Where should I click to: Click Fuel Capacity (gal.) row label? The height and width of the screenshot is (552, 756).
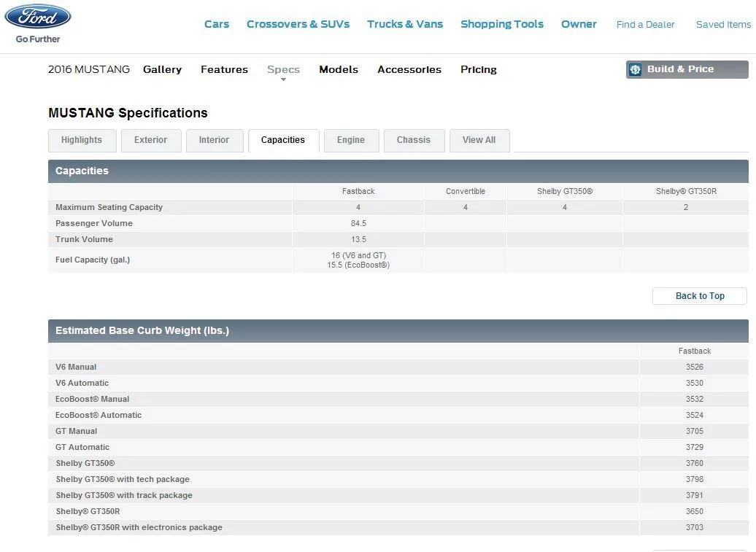coord(93,260)
